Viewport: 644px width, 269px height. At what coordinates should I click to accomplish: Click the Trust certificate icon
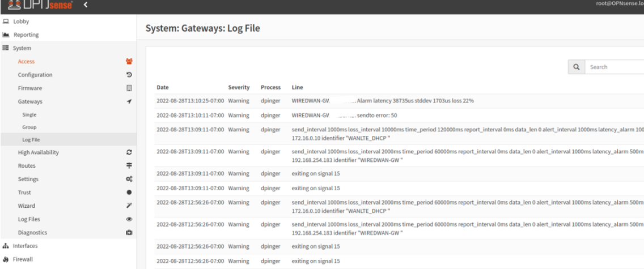(129, 193)
